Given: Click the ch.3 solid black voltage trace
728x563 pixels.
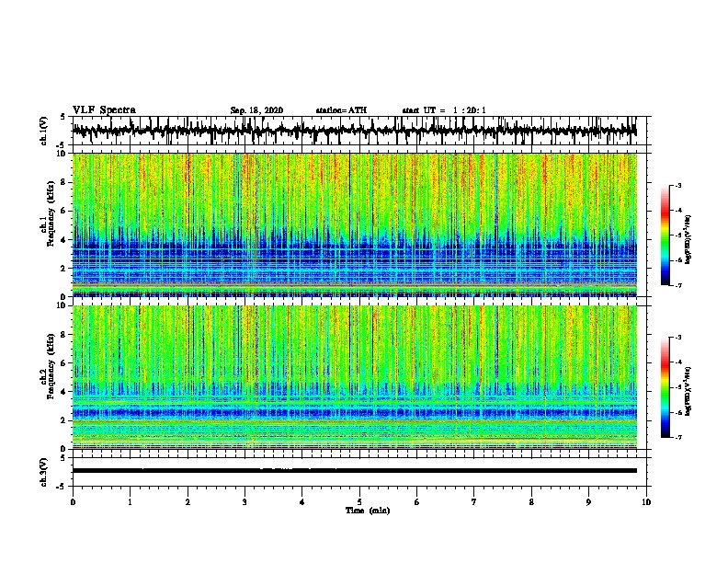Looking at the screenshot, I should [x=354, y=471].
